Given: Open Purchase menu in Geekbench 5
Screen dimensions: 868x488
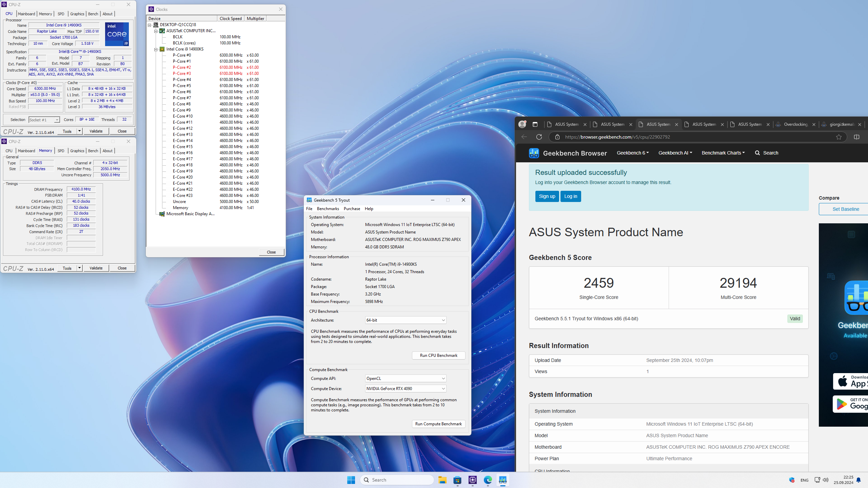Looking at the screenshot, I should click(x=352, y=209).
